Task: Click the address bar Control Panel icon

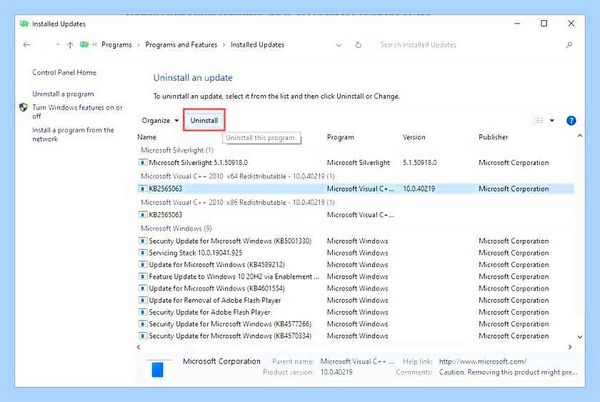Action: coord(84,45)
